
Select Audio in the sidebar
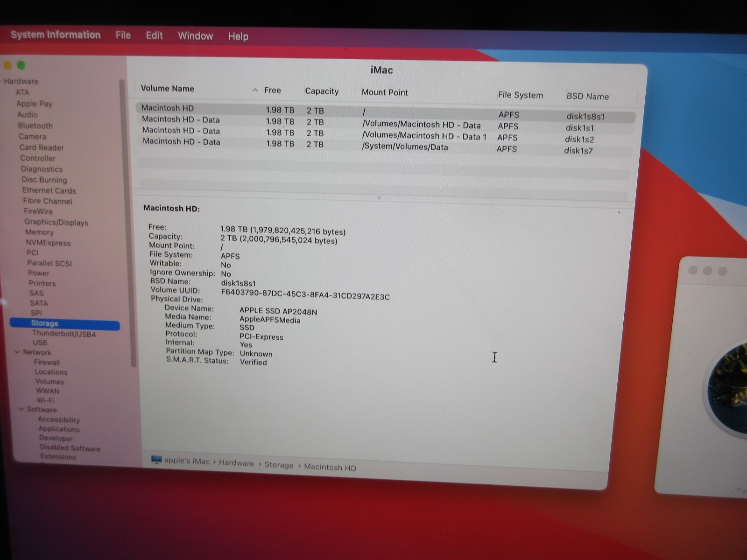click(x=28, y=115)
